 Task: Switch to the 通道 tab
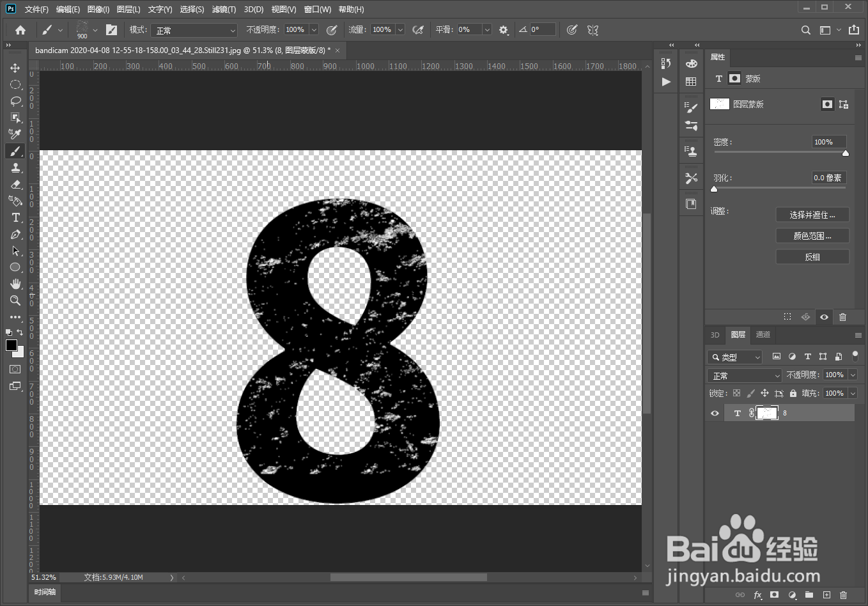(x=763, y=334)
